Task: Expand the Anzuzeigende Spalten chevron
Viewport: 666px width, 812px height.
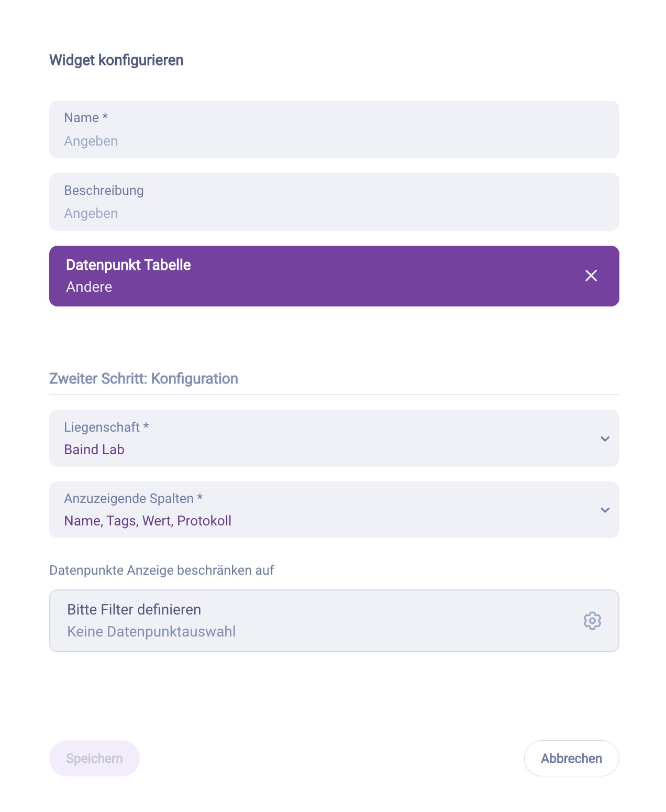Action: [x=605, y=510]
